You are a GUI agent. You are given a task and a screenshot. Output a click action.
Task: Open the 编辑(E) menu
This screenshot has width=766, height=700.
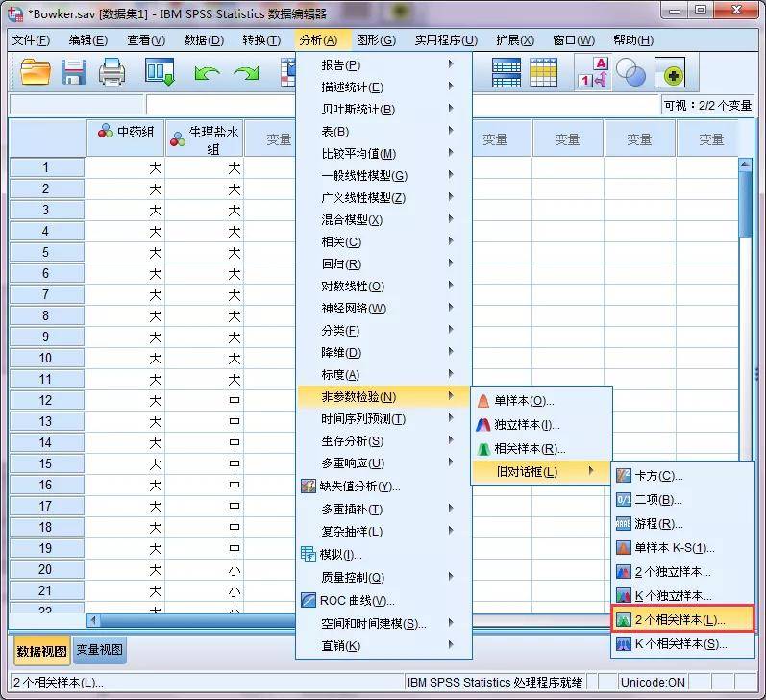pyautogui.click(x=87, y=40)
